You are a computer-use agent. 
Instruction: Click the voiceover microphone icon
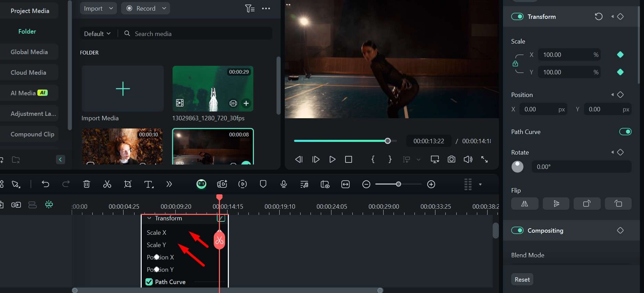(x=284, y=184)
